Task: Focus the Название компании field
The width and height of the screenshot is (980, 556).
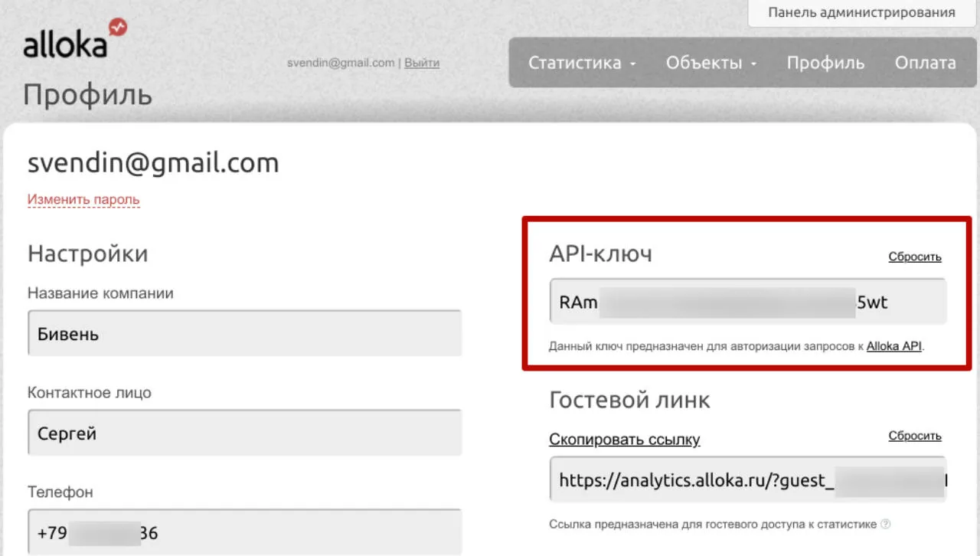Action: tap(245, 333)
